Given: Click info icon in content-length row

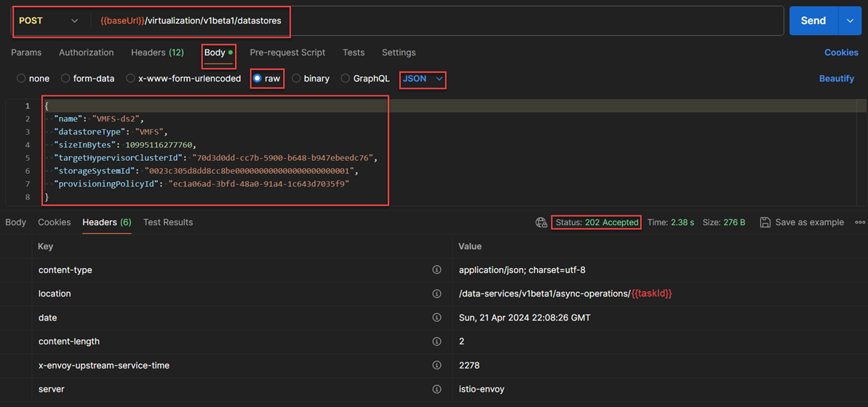Looking at the screenshot, I should click(x=437, y=341).
